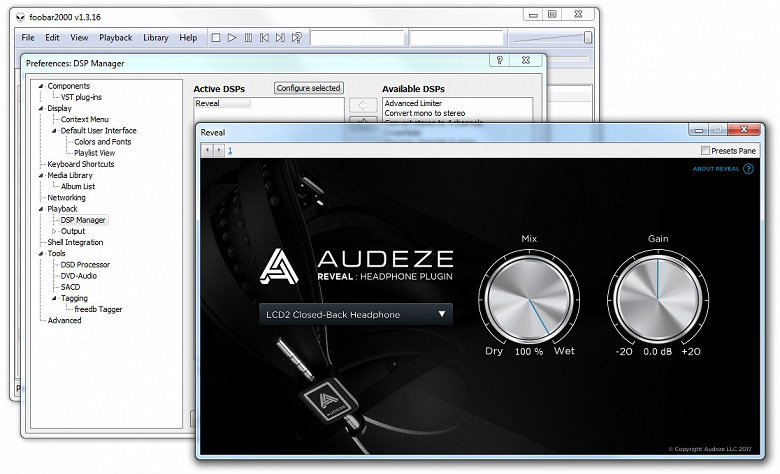
Task: Stop playback in foobar2000 toolbar
Action: pyautogui.click(x=216, y=38)
